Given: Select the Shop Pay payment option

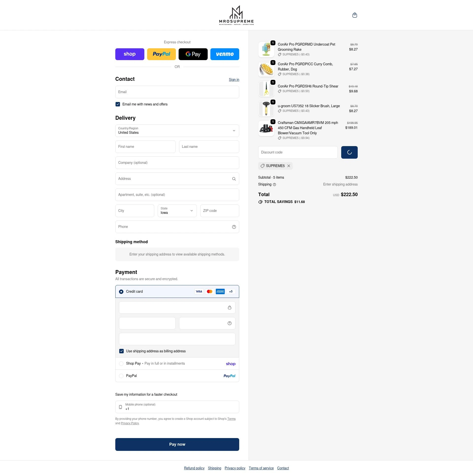Looking at the screenshot, I should tap(121, 364).
